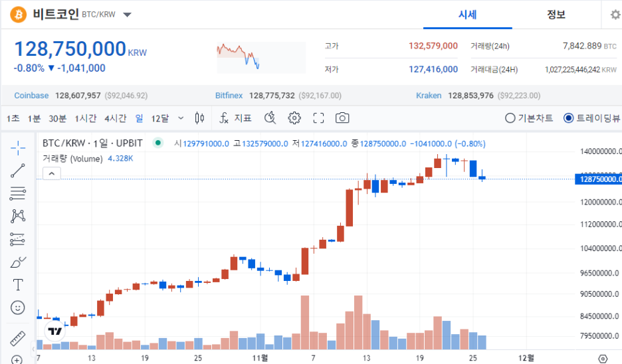The image size is (622, 364).
Task: Click the BTC/KRW · 1일 · UPBIT legend title
Action: (x=92, y=143)
